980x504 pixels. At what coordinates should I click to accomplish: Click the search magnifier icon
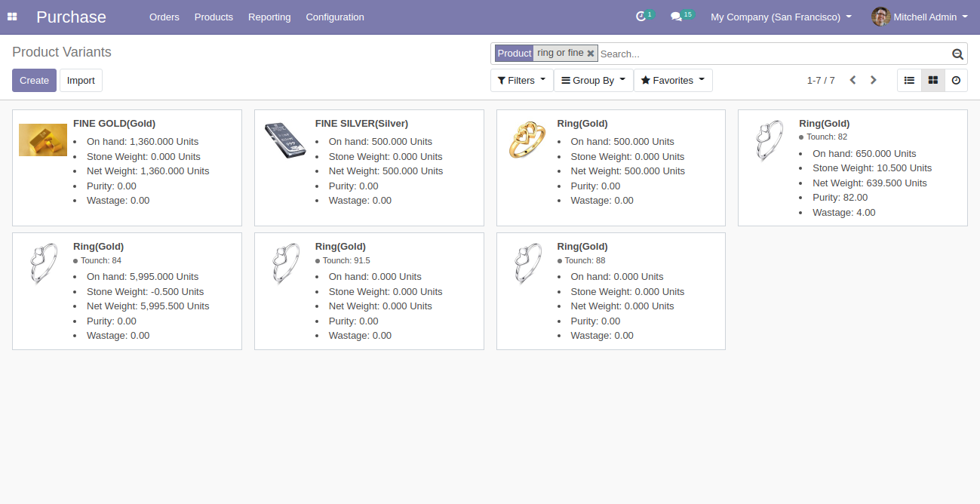957,54
